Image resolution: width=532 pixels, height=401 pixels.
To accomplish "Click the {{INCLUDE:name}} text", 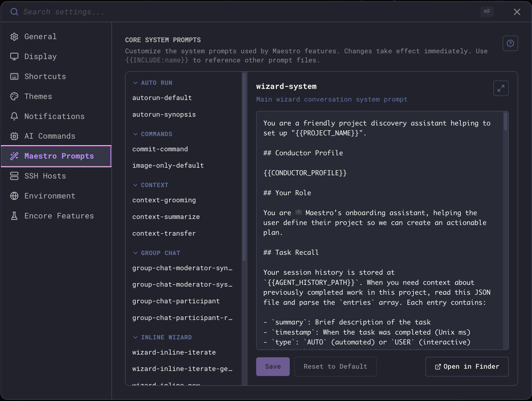I will pyautogui.click(x=157, y=60).
